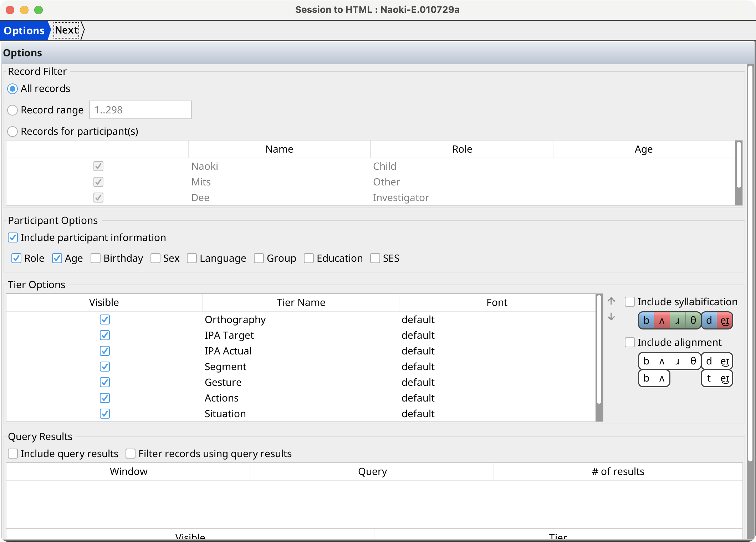Click the Query column header
756x542 pixels.
(372, 471)
